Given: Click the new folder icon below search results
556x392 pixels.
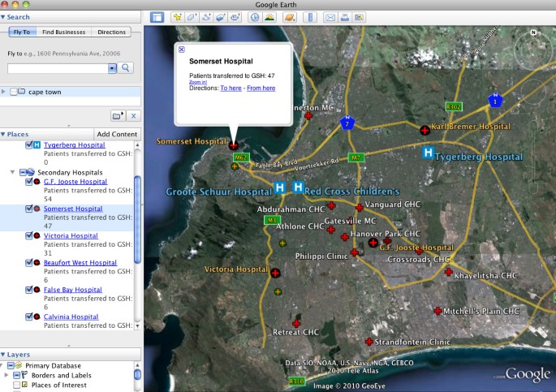Looking at the screenshot, I should tap(118, 116).
